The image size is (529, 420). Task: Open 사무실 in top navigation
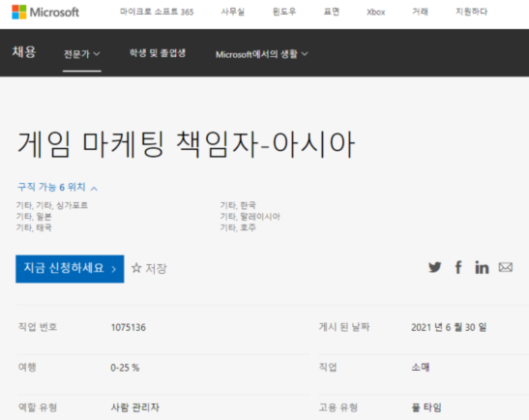232,12
